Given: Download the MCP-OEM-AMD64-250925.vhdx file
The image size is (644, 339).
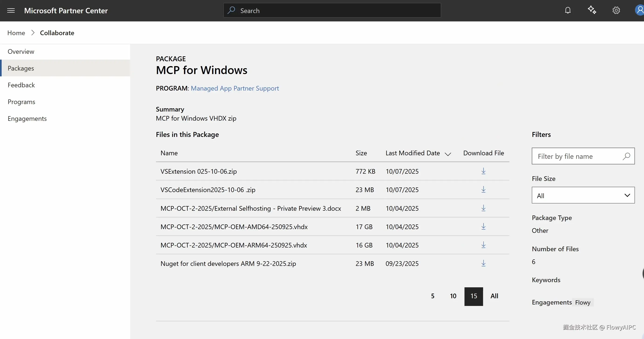Looking at the screenshot, I should point(483,227).
